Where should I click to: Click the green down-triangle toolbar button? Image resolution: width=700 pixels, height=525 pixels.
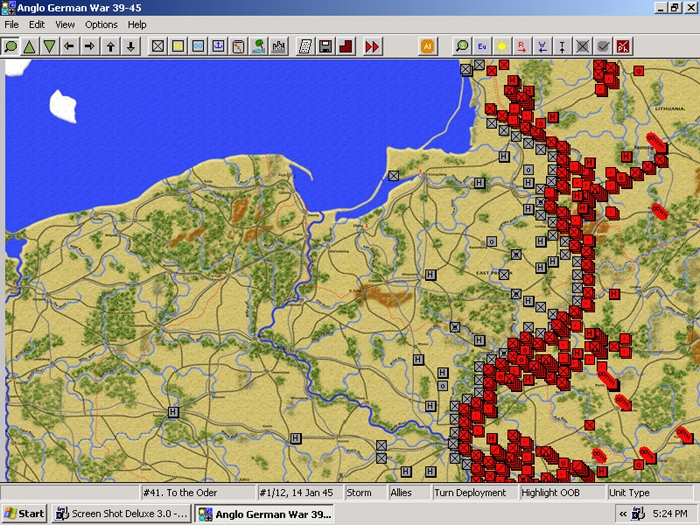pyautogui.click(x=50, y=46)
